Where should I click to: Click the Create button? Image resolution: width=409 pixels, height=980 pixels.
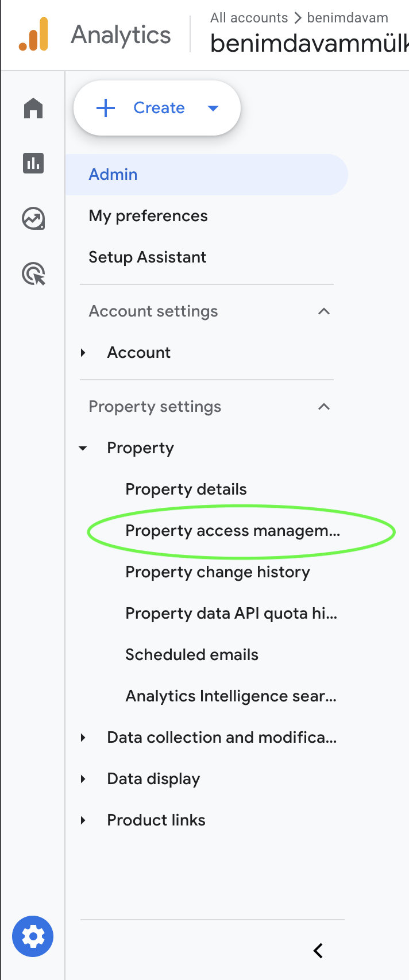point(157,108)
